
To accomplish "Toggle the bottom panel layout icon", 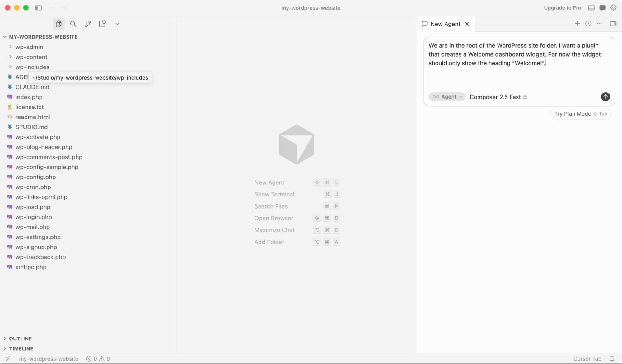I will (x=592, y=8).
